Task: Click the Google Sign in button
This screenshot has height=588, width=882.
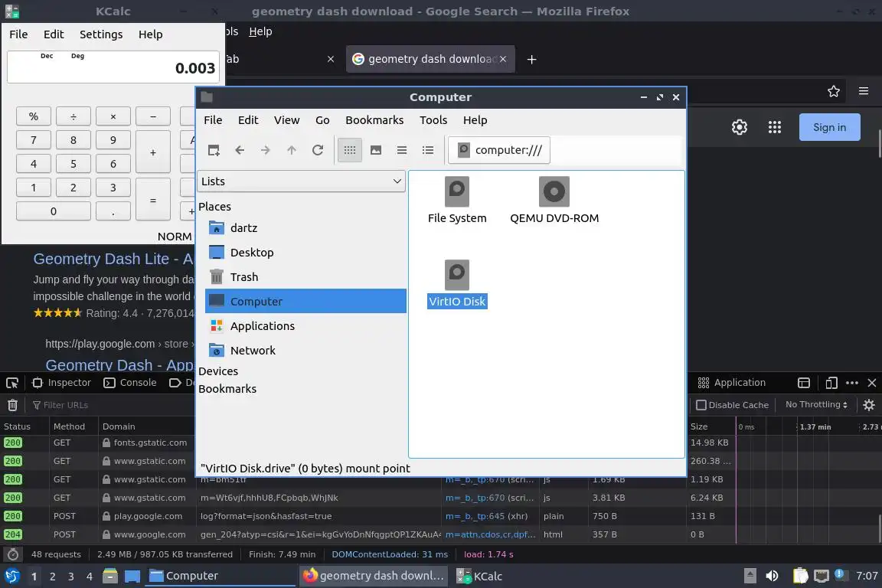Action: click(x=829, y=127)
